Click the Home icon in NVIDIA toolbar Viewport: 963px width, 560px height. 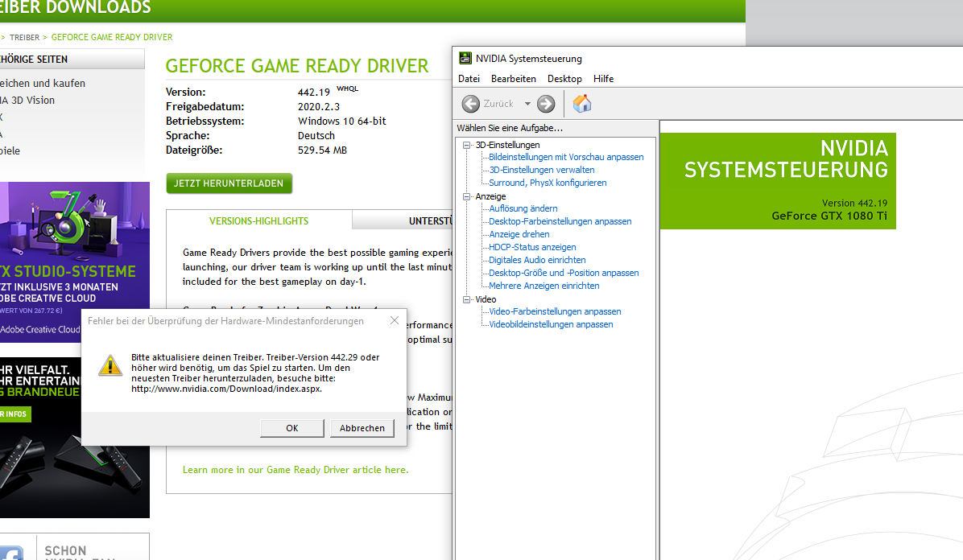(582, 103)
